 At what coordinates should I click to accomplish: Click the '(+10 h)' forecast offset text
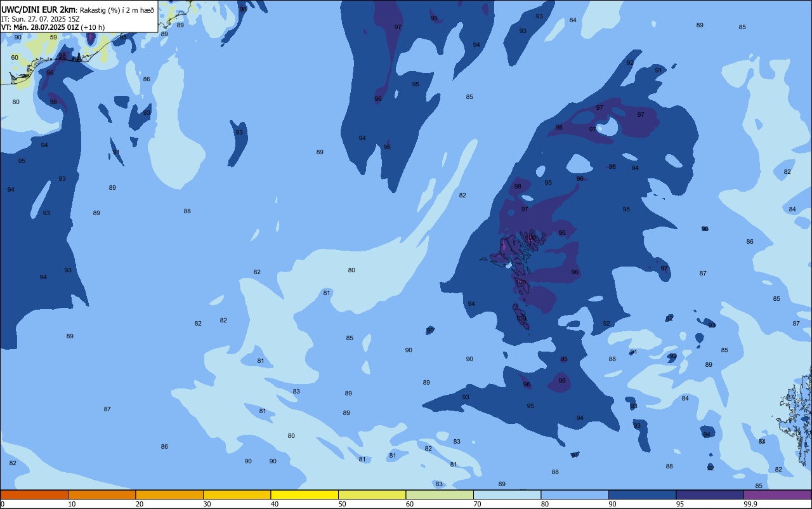[93, 27]
